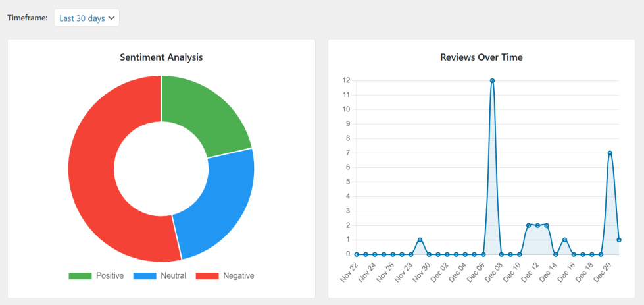Click the Dec 15 data point at 1
This screenshot has height=305, width=644.
(564, 240)
